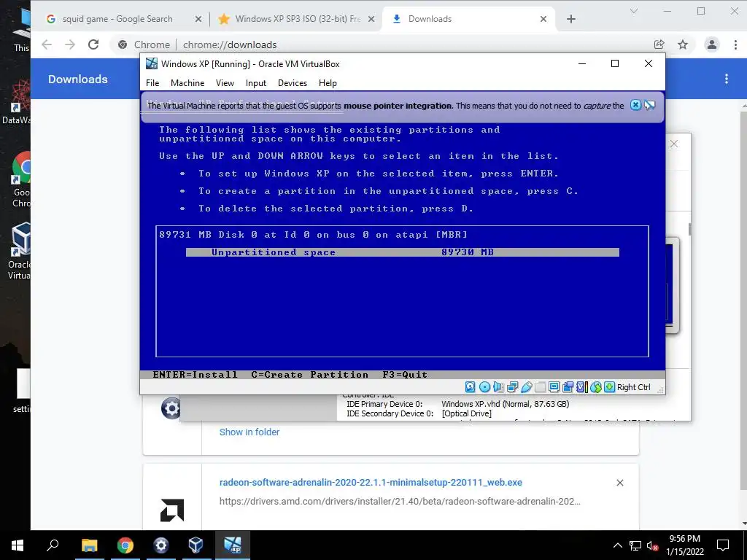Bookmark this page with the star icon
This screenshot has height=560, width=747.
pos(683,44)
